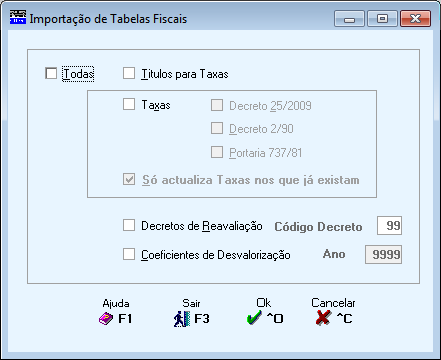
Task: Tick the Titulos para Taxas checkbox
Action: point(129,73)
